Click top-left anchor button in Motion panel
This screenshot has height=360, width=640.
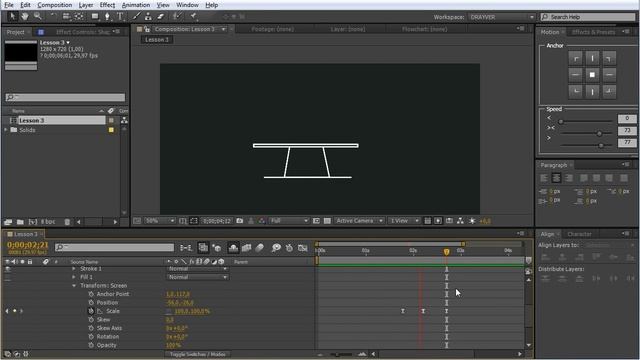[576, 58]
